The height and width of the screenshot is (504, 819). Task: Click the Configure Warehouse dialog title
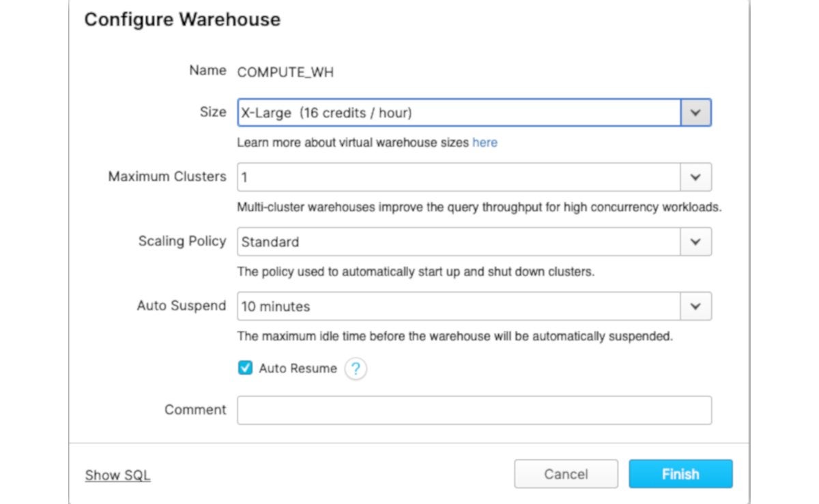click(x=182, y=19)
